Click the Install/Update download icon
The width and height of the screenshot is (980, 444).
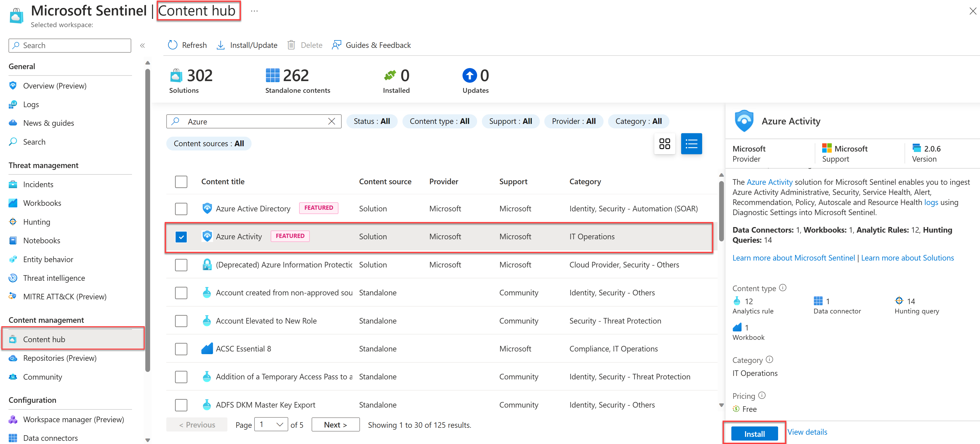point(220,45)
